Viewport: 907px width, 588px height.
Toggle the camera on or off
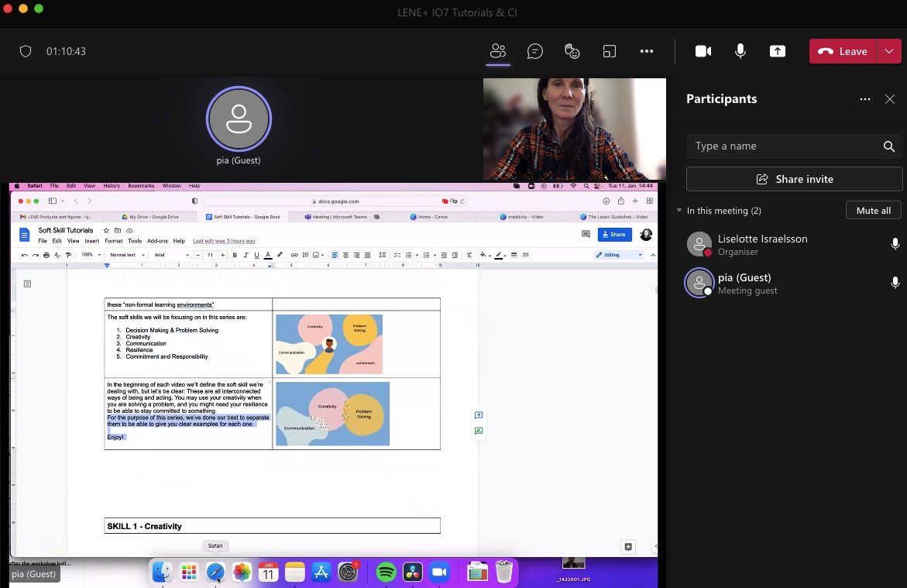[x=703, y=51]
